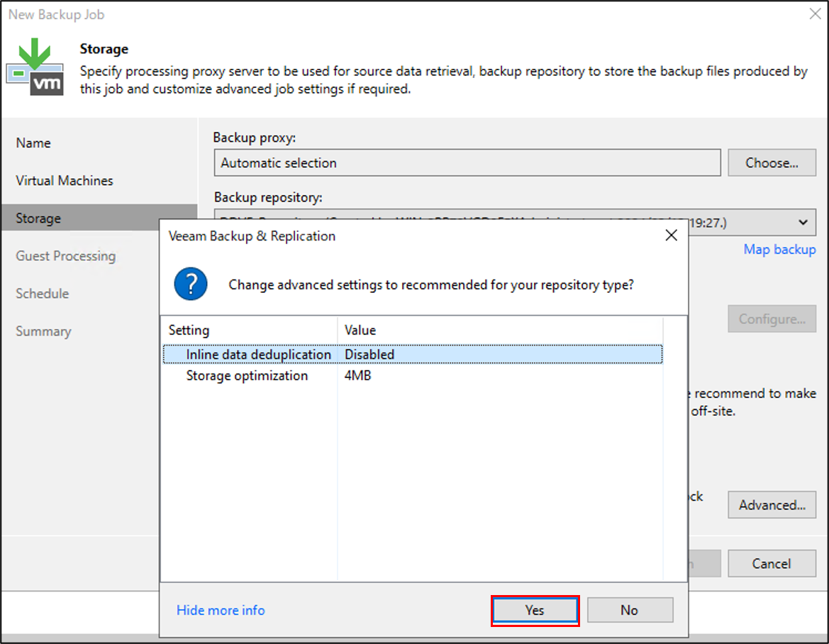Go to the Name wizard step

[x=33, y=143]
